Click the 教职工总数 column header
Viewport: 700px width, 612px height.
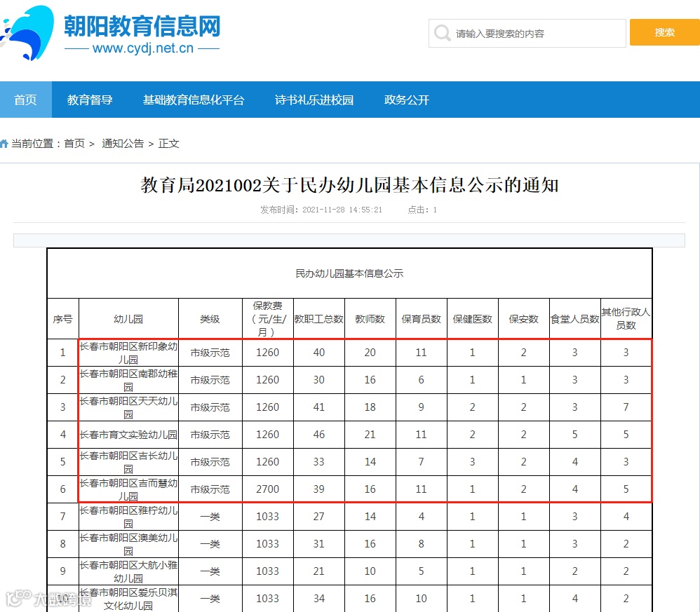(x=318, y=319)
